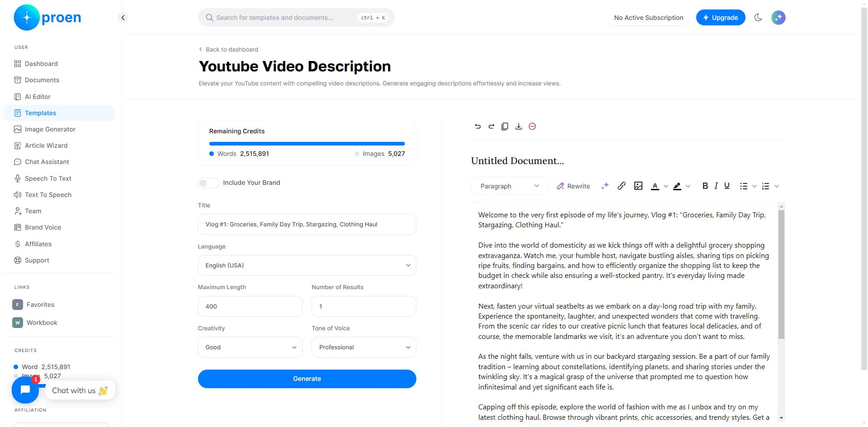Viewport: 868px width, 427px height.
Task: Download the generated document
Action: coord(519,127)
